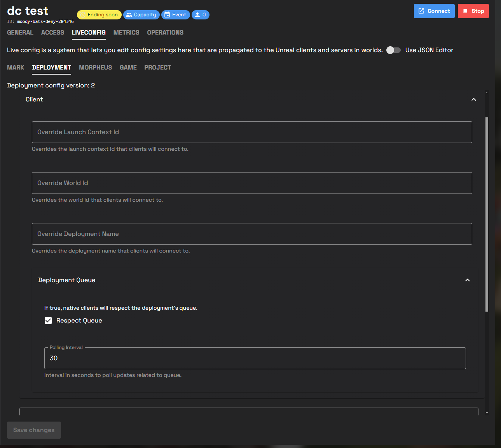Click the Override Launch Context Id field

tap(251, 132)
